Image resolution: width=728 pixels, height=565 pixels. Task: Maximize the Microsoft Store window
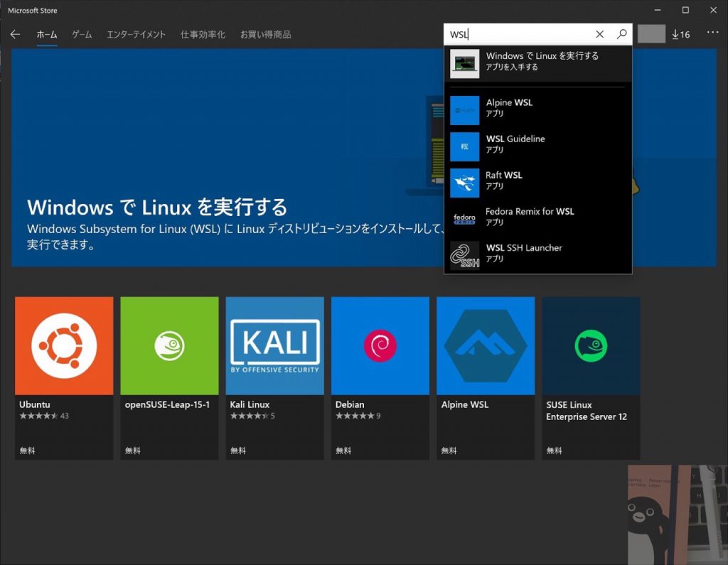[685, 10]
